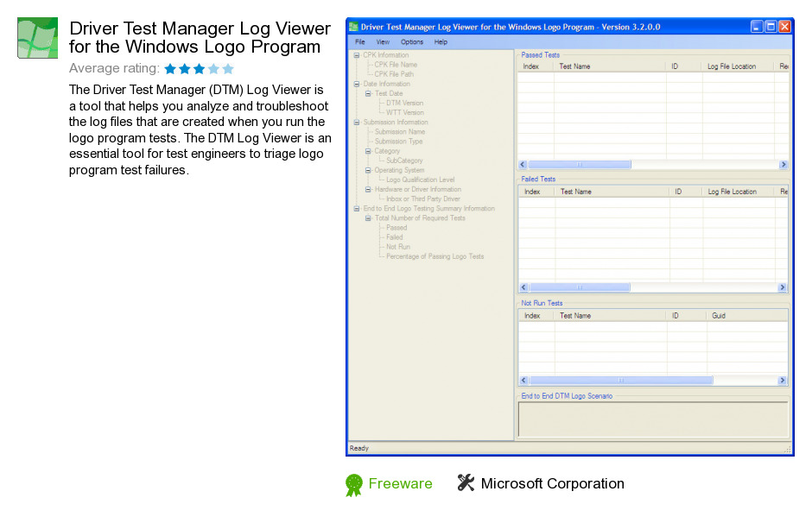Collapse End to End Logo Testing Summary node
Screen dimensions: 812x523
(356, 209)
